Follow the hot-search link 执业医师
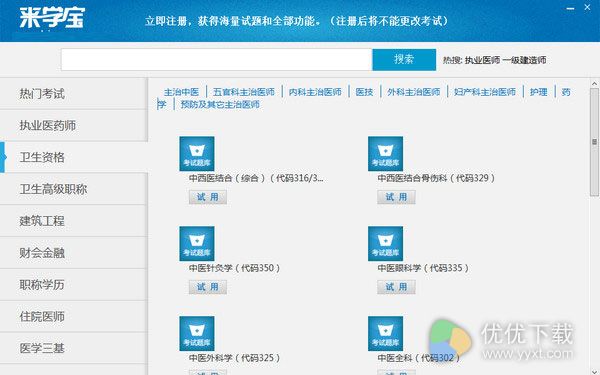The height and width of the screenshot is (375, 600). (x=482, y=60)
